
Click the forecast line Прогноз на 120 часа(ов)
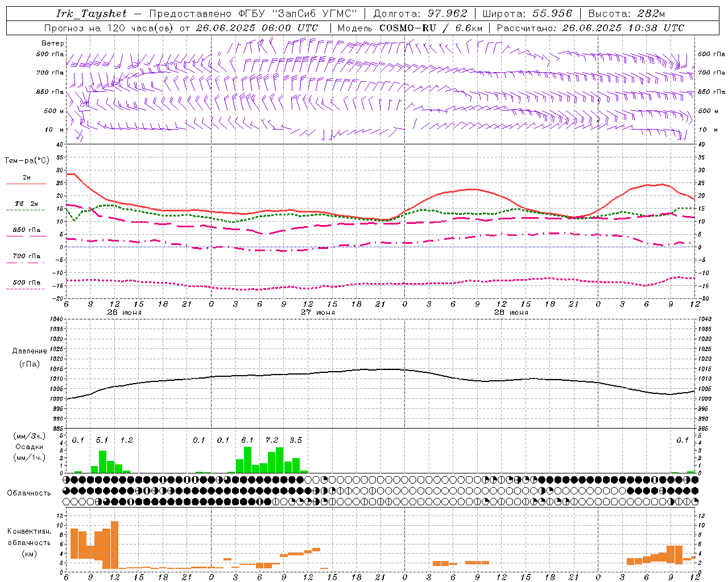tap(109, 28)
